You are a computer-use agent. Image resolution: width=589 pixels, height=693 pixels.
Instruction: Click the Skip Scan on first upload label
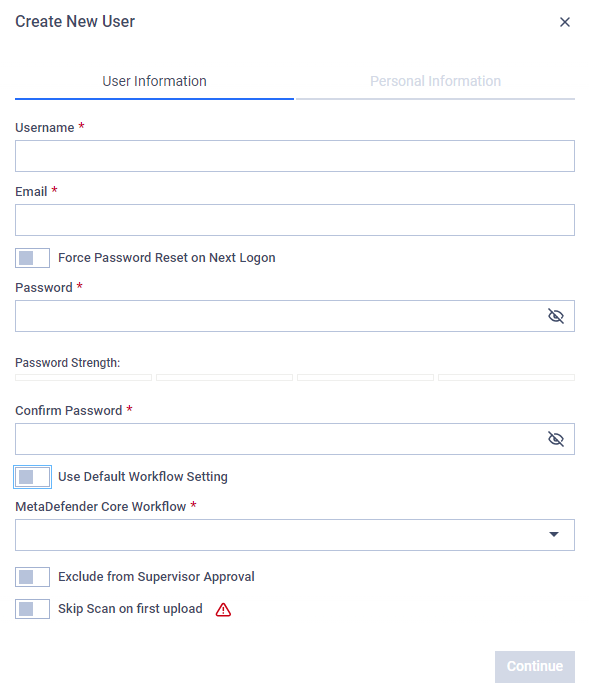(130, 609)
